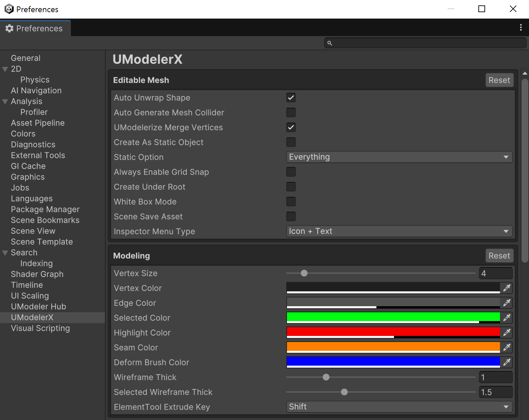Screen dimensions: 529x420
Task: Open Package Manager preferences
Action: (45, 209)
